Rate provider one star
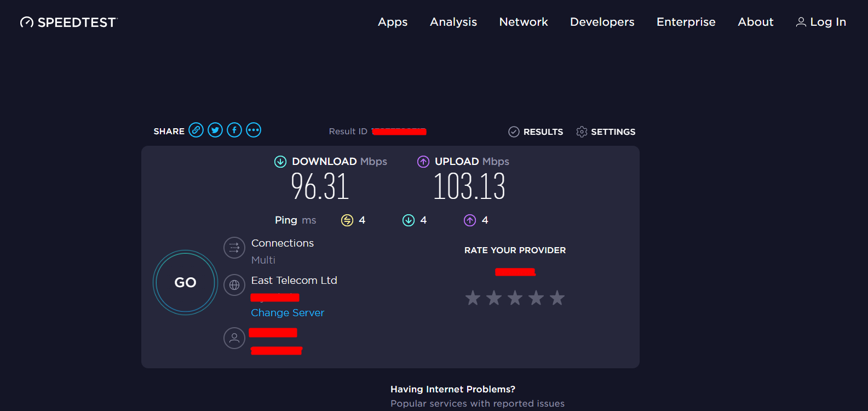This screenshot has width=868, height=411. coord(473,298)
